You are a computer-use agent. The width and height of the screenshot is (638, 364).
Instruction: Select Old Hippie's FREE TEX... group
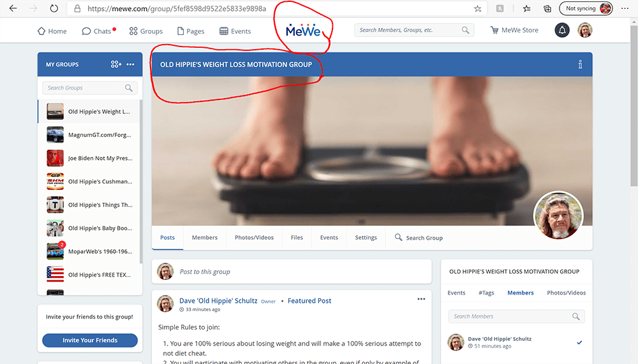pyautogui.click(x=89, y=275)
